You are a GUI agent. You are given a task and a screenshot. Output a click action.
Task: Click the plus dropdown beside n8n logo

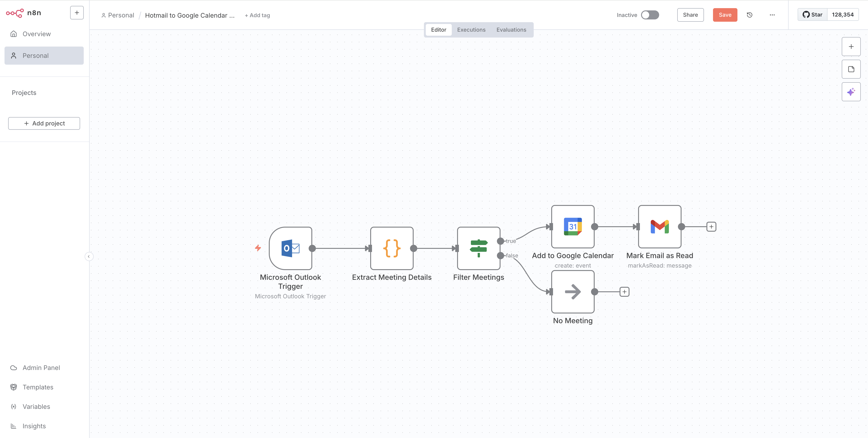pyautogui.click(x=77, y=13)
